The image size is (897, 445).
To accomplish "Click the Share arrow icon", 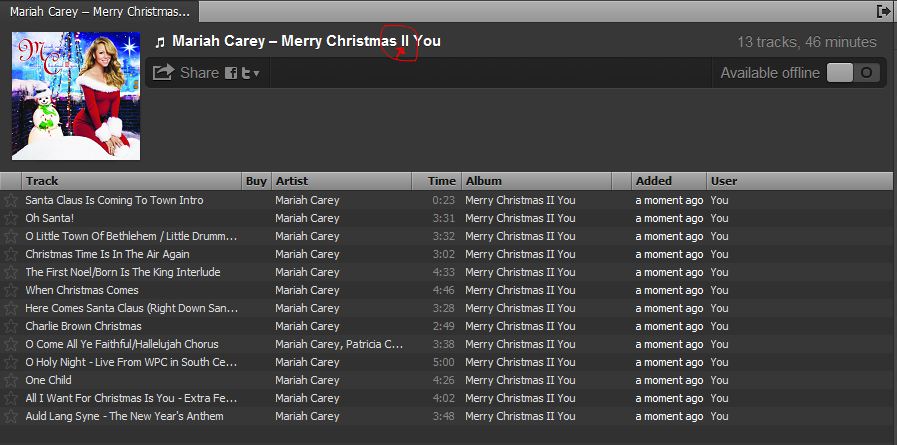I will [164, 73].
